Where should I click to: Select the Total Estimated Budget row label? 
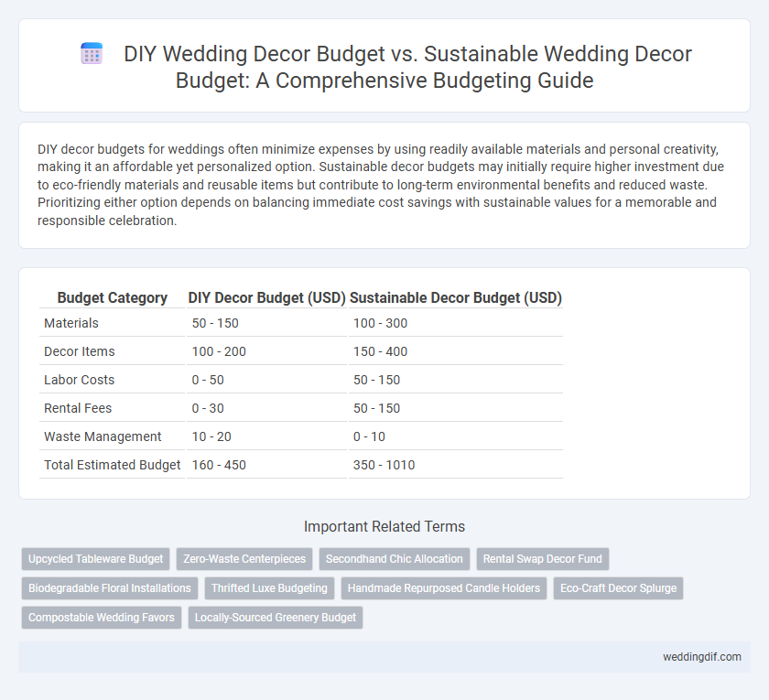[113, 465]
